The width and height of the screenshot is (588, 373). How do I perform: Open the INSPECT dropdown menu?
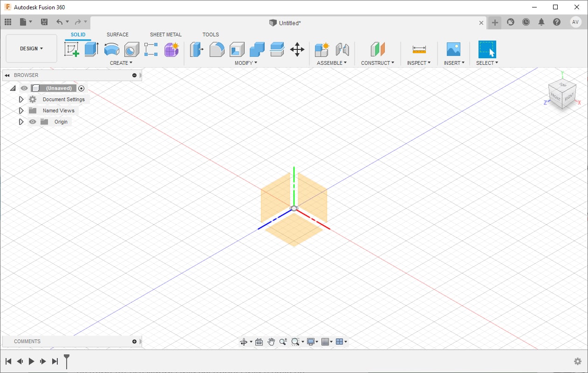[x=419, y=63]
